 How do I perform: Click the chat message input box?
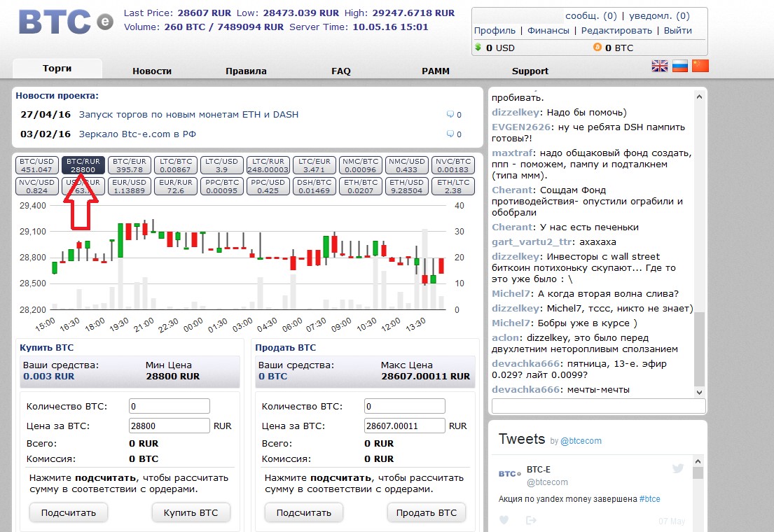(599, 406)
